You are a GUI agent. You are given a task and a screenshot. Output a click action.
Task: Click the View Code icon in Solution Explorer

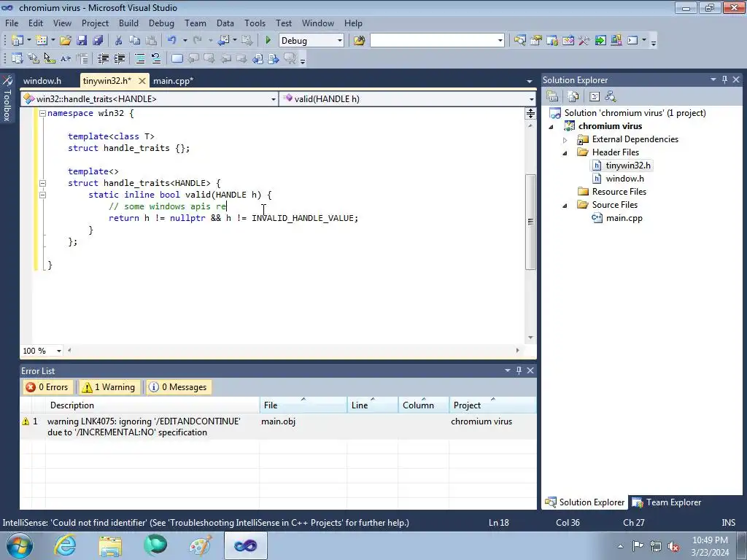click(595, 96)
